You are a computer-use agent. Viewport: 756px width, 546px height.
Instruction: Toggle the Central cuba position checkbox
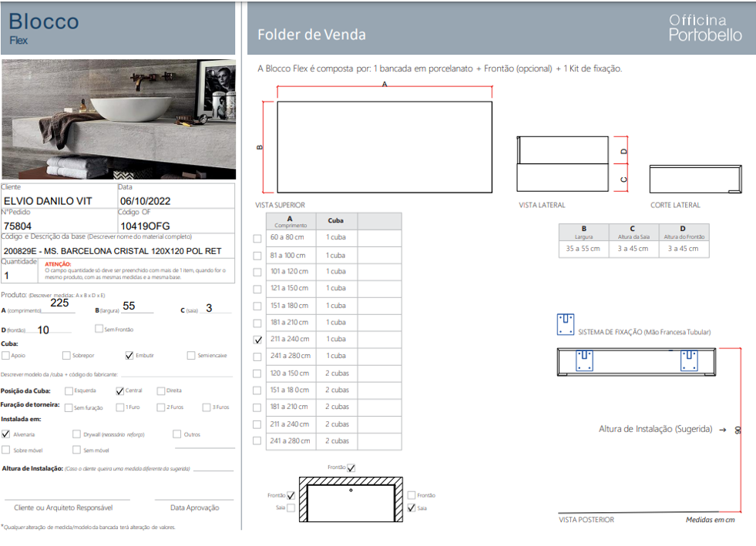pos(119,391)
